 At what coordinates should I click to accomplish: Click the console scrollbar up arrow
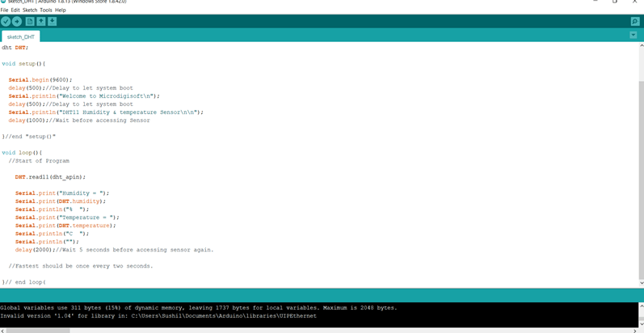pos(641,306)
